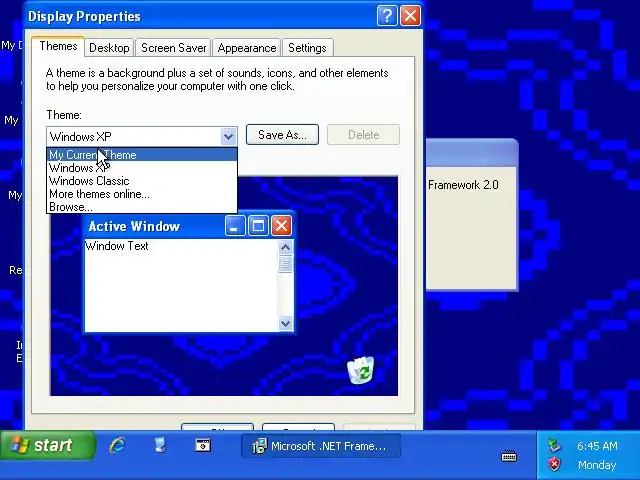640x480 pixels.
Task: Click the preview Active Window close icon
Action: tap(281, 226)
